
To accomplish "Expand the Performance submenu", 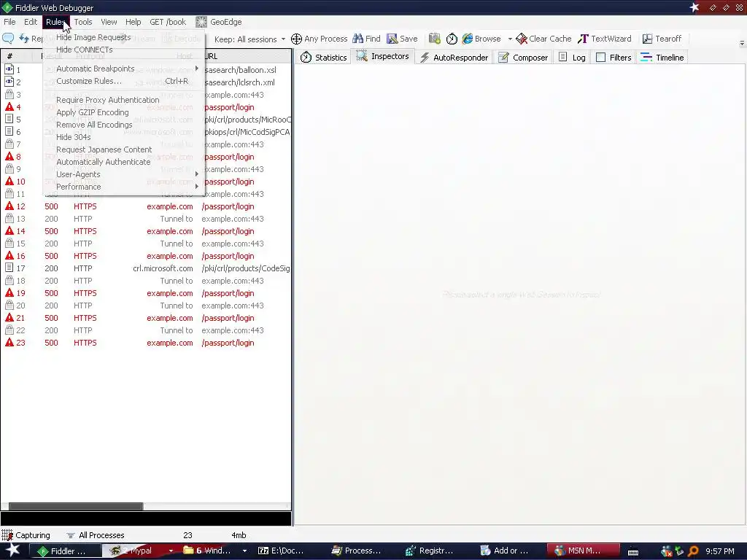I will click(124, 187).
